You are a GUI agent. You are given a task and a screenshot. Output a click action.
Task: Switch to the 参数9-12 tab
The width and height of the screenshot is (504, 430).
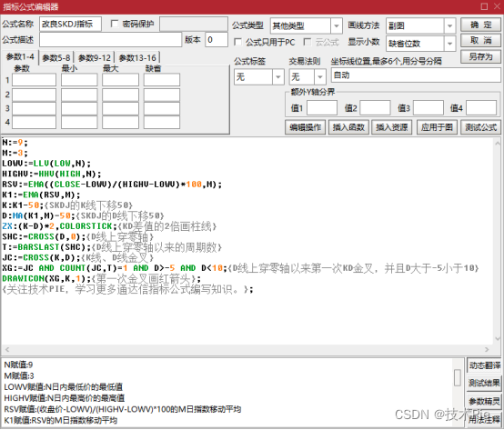[95, 58]
